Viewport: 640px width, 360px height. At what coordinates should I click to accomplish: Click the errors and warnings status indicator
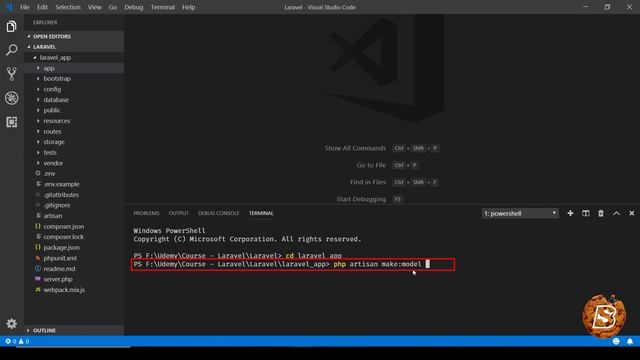coord(17,341)
